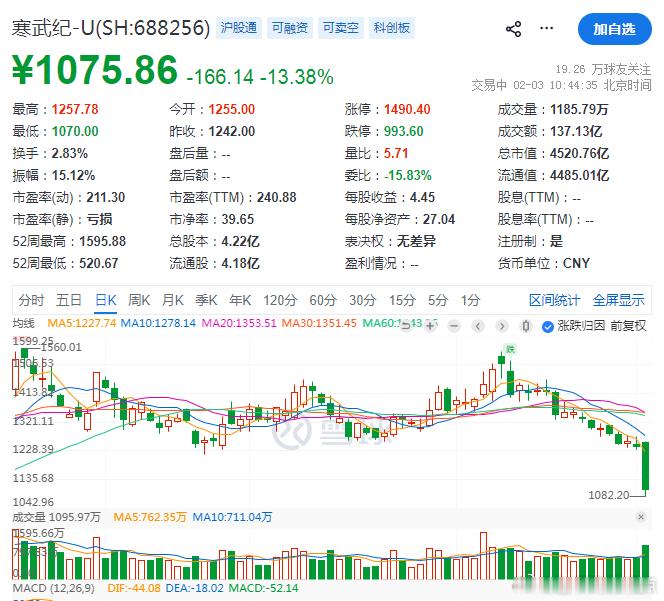Click the 跌停 value 993.60
The height and width of the screenshot is (601, 664).
click(x=404, y=131)
